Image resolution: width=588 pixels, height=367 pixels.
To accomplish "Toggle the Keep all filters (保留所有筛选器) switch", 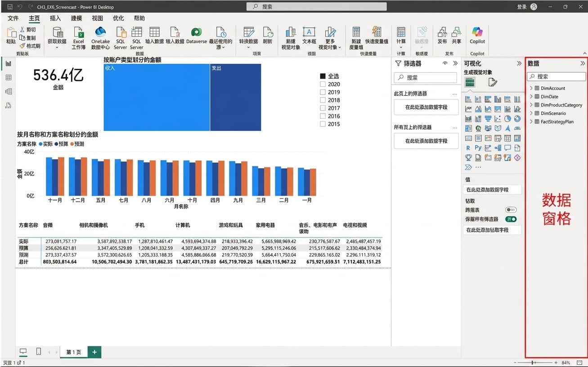I will click(511, 219).
